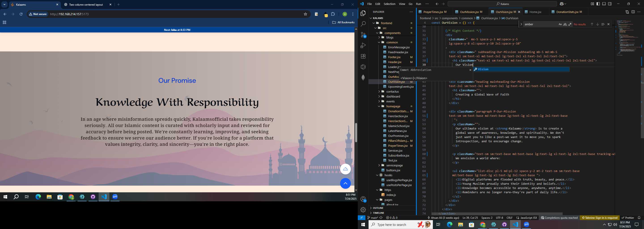Image resolution: width=644 pixels, height=229 pixels.
Task: Expand the blogs folder
Action: coord(390,38)
